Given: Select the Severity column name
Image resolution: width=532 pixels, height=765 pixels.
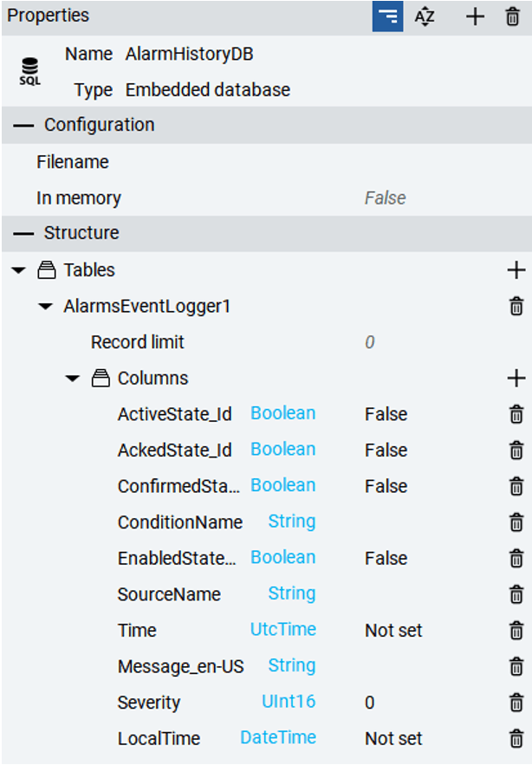Looking at the screenshot, I should pyautogui.click(x=149, y=703).
